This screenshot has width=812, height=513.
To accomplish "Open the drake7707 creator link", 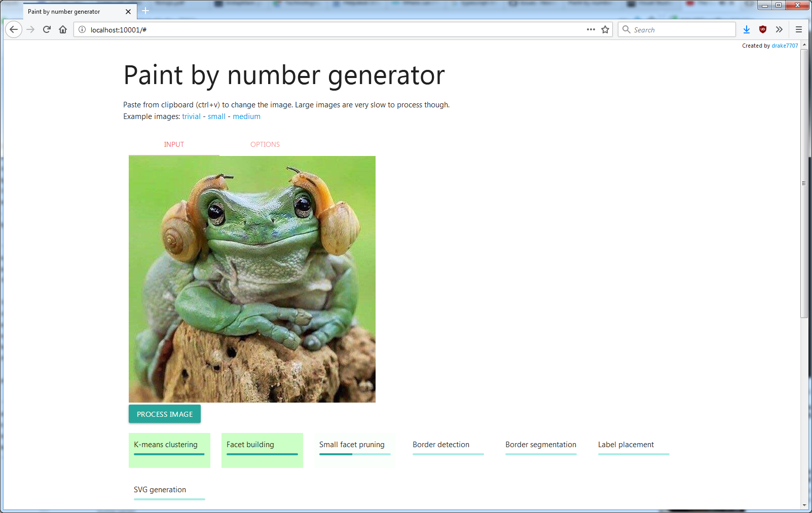I will point(785,46).
